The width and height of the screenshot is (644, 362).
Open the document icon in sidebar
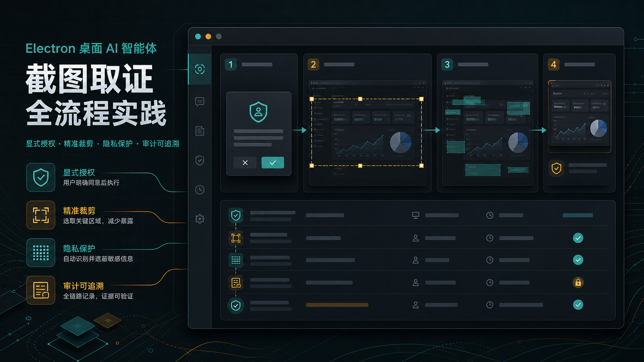coord(200,131)
